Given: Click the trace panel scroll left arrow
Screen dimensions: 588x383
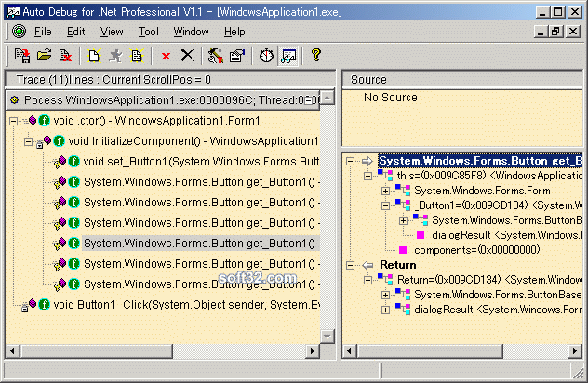Looking at the screenshot, I should coord(12,351).
